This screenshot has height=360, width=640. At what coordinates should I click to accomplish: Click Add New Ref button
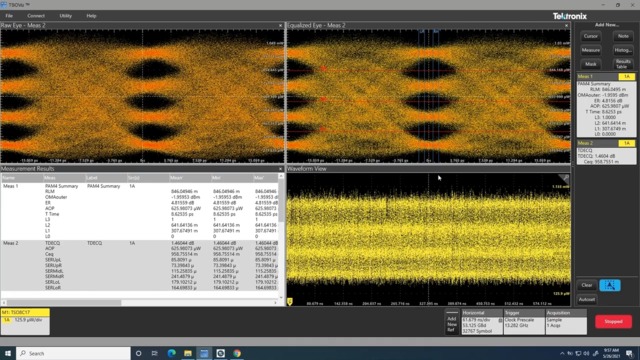tap(451, 322)
